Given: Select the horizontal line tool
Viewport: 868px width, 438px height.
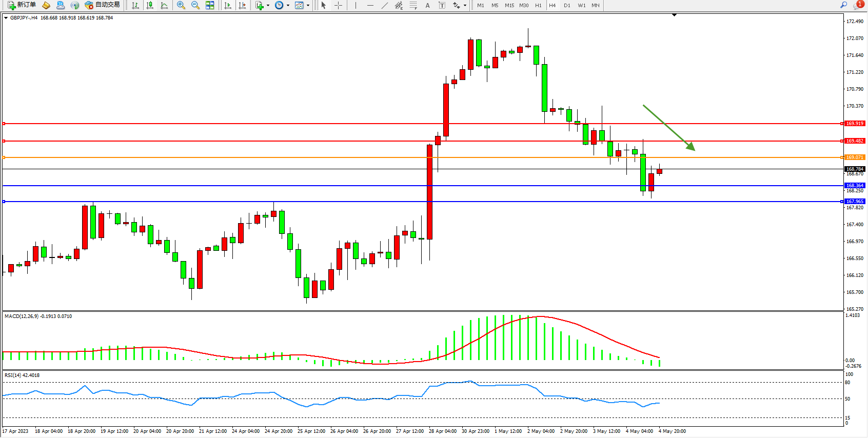Looking at the screenshot, I should pyautogui.click(x=370, y=5).
